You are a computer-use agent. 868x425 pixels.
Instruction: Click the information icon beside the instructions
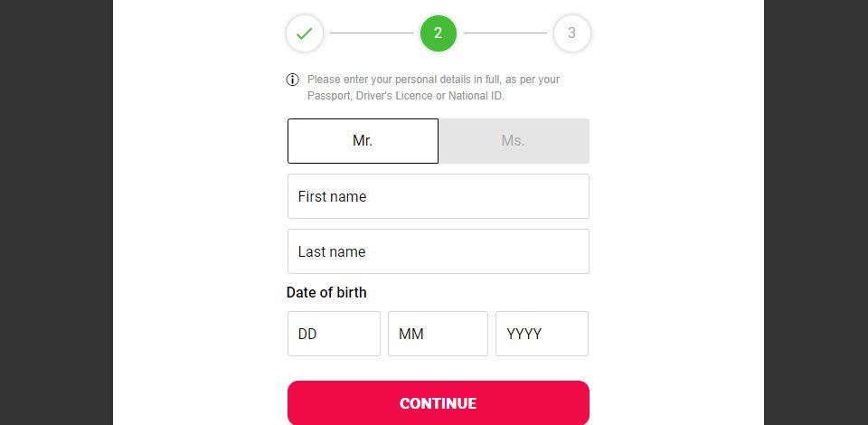(292, 80)
